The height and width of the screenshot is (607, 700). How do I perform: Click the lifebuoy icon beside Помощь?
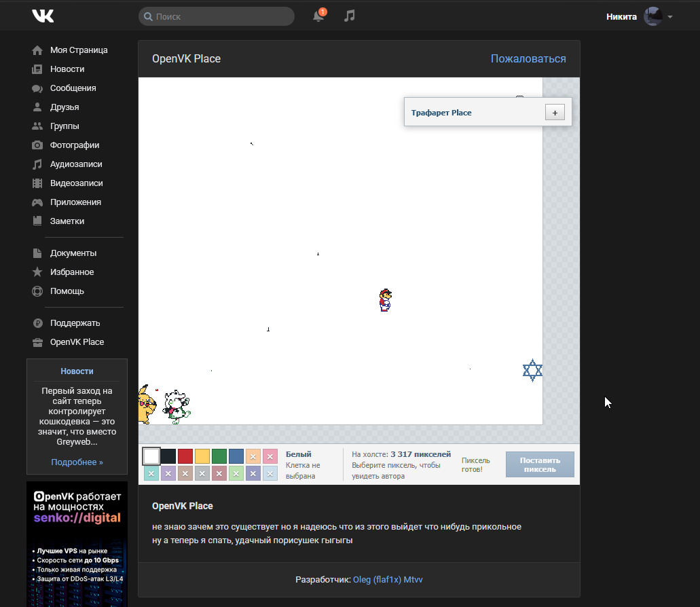(x=37, y=291)
